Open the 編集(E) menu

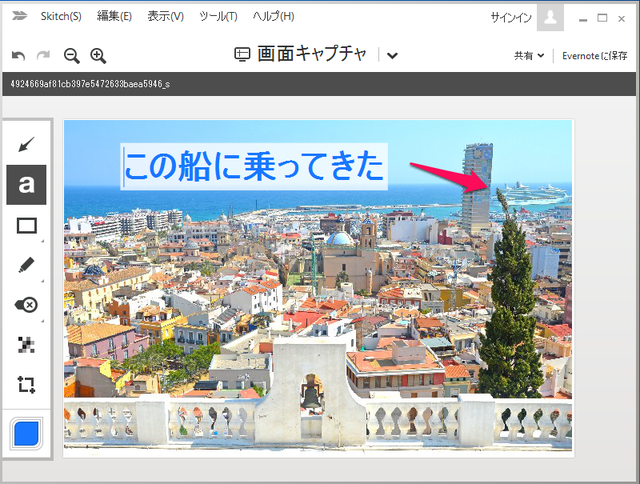coord(114,16)
